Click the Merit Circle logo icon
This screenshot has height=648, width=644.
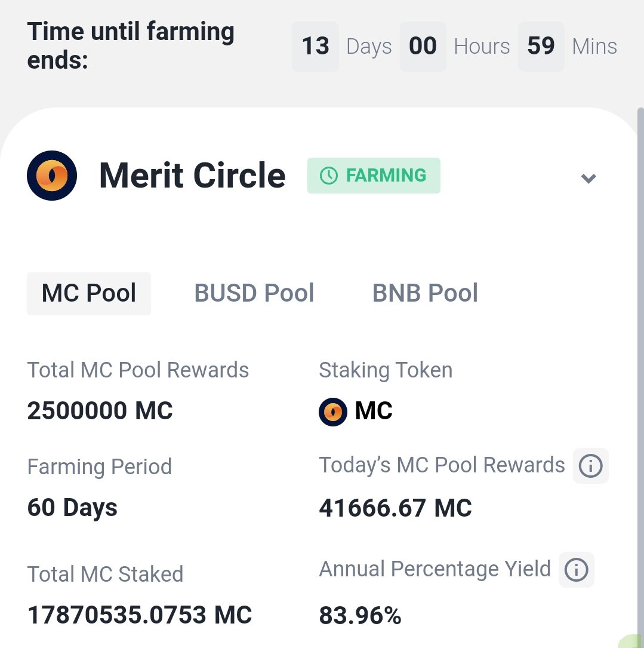click(x=52, y=176)
